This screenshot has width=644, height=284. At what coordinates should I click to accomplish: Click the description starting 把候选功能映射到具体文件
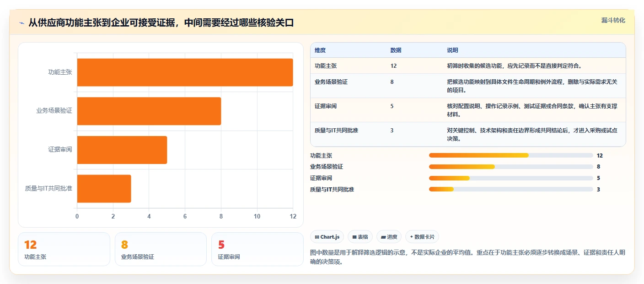click(532, 86)
